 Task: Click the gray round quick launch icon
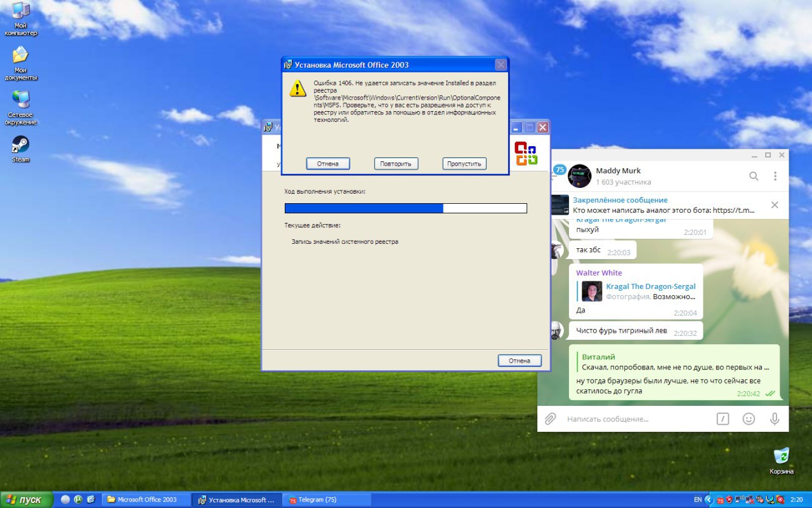[65, 500]
